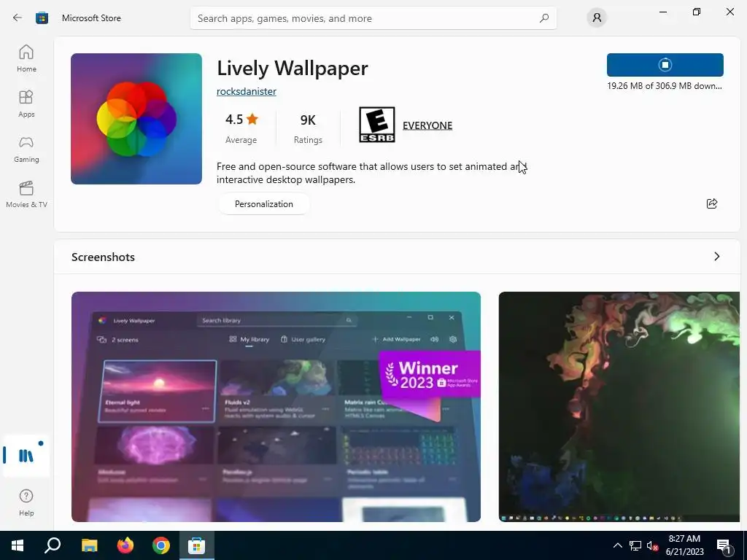Click the EVERYONE rating link
The image size is (747, 560).
tap(427, 125)
